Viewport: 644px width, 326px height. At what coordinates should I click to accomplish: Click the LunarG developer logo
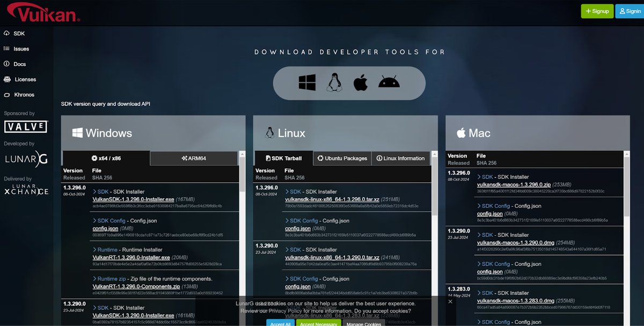pyautogui.click(x=26, y=158)
